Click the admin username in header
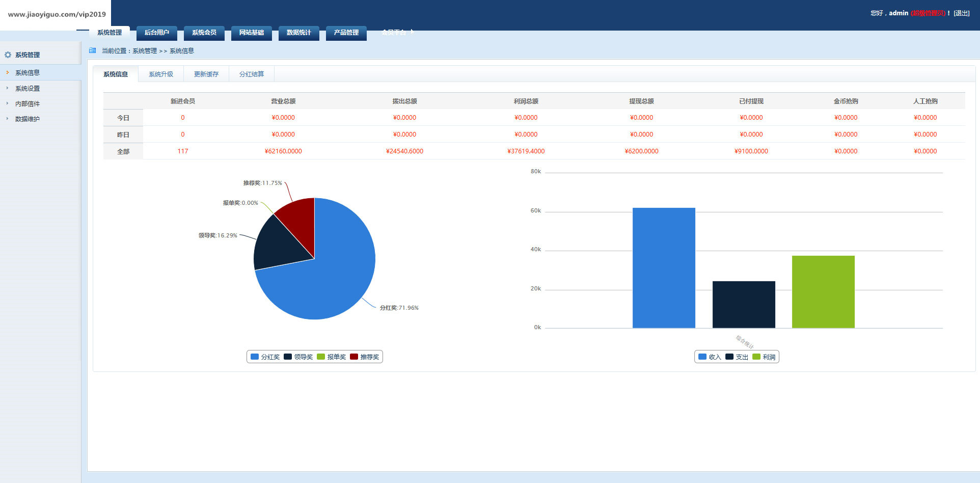 click(899, 13)
